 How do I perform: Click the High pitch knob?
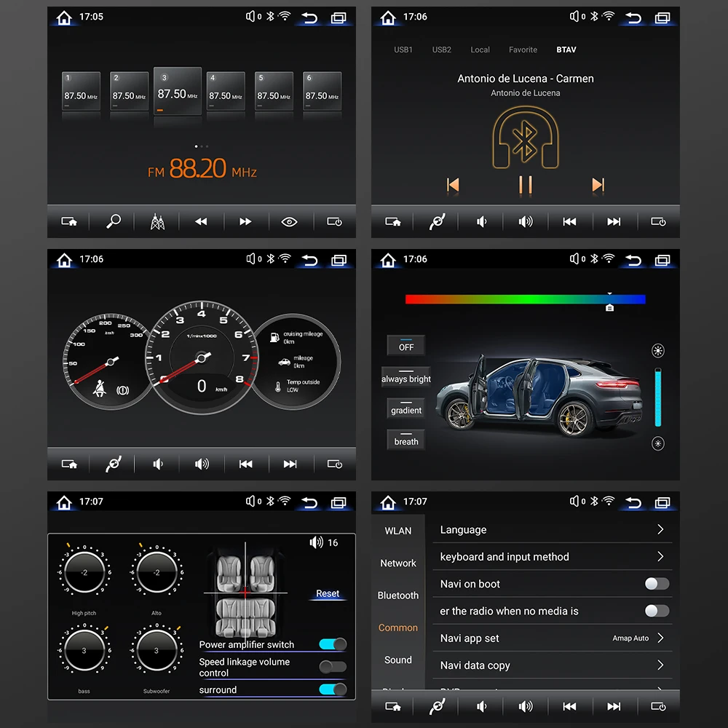tap(84, 572)
